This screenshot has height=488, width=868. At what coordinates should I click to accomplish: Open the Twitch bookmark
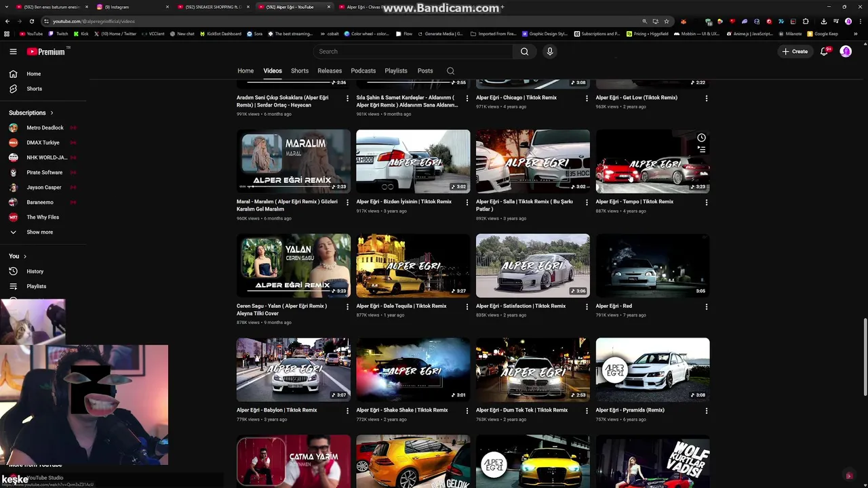[57, 33]
